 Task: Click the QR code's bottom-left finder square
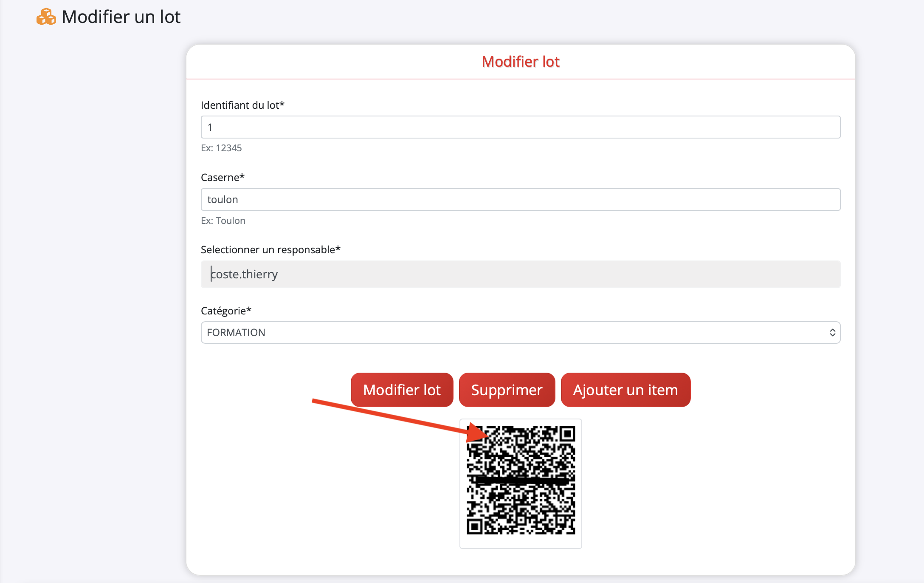pyautogui.click(x=475, y=526)
